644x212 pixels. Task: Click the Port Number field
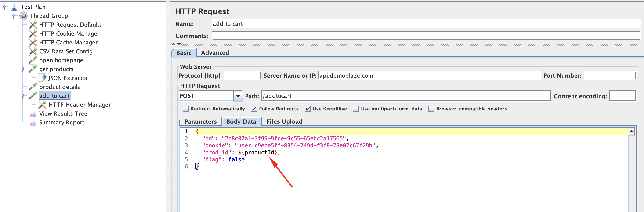tap(609, 75)
